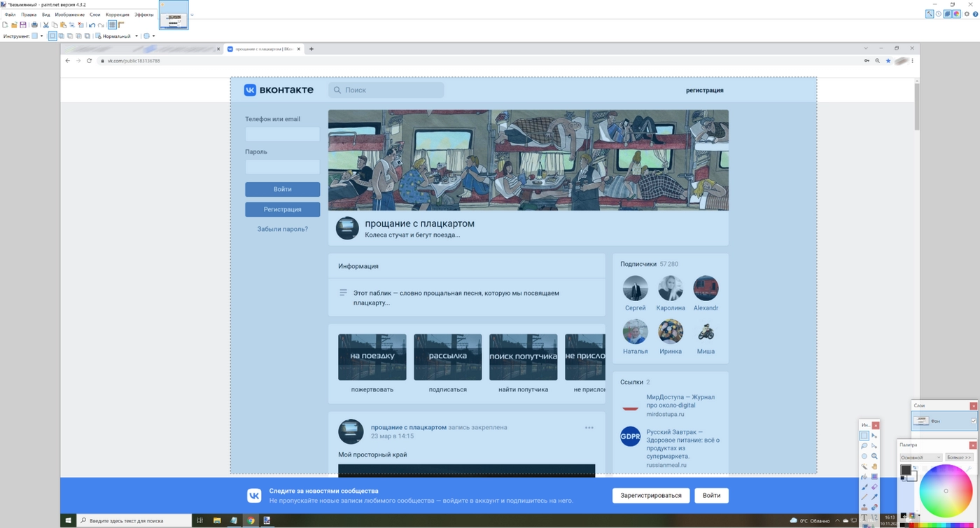Toggle rulers display
The height and width of the screenshot is (528, 980).
tap(121, 25)
